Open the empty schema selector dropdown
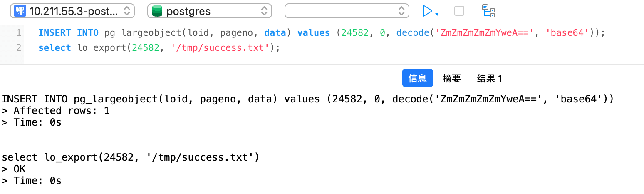The image size is (644, 194). [x=347, y=11]
